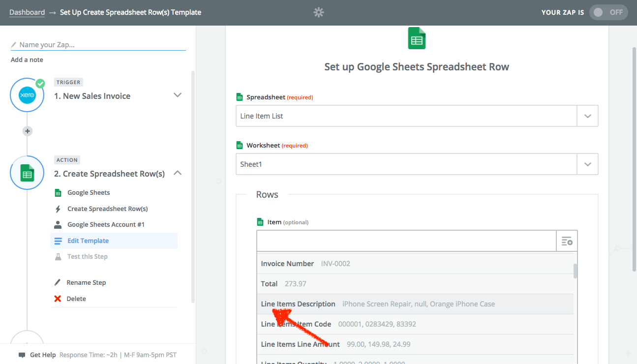Click the green check on Xero trigger

(40, 83)
